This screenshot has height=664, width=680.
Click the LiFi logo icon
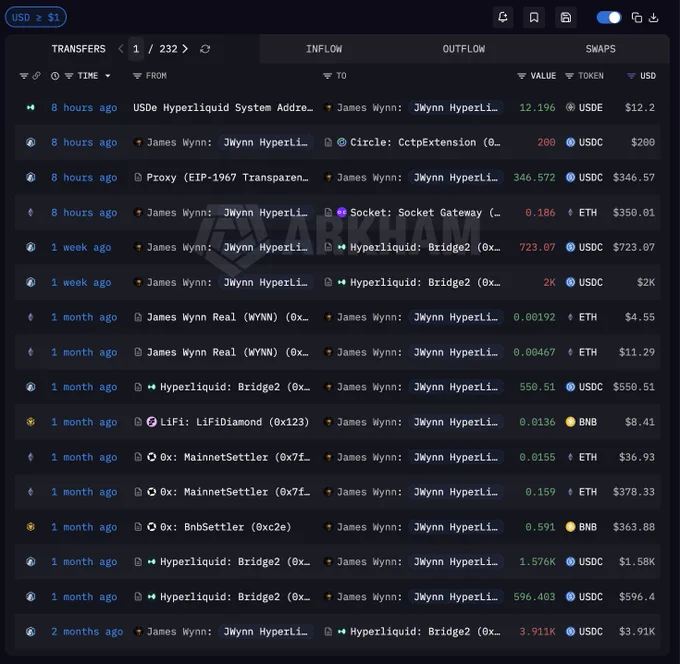pyautogui.click(x=151, y=422)
